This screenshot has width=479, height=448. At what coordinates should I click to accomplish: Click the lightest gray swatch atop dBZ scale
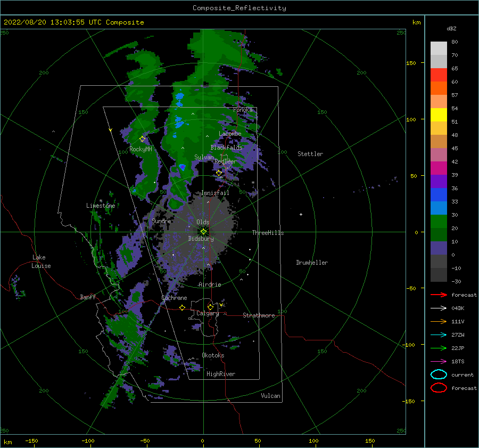pos(439,48)
